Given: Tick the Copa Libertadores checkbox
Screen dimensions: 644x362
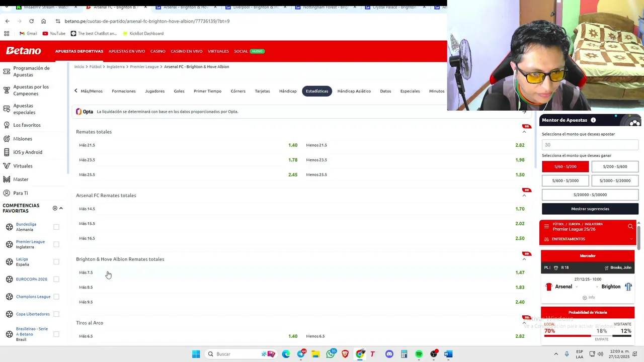Looking at the screenshot, I should (x=56, y=314).
